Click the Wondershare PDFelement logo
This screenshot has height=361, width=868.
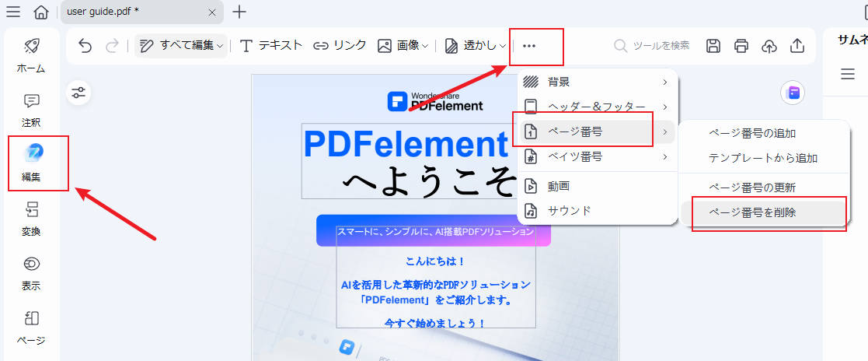tap(435, 101)
